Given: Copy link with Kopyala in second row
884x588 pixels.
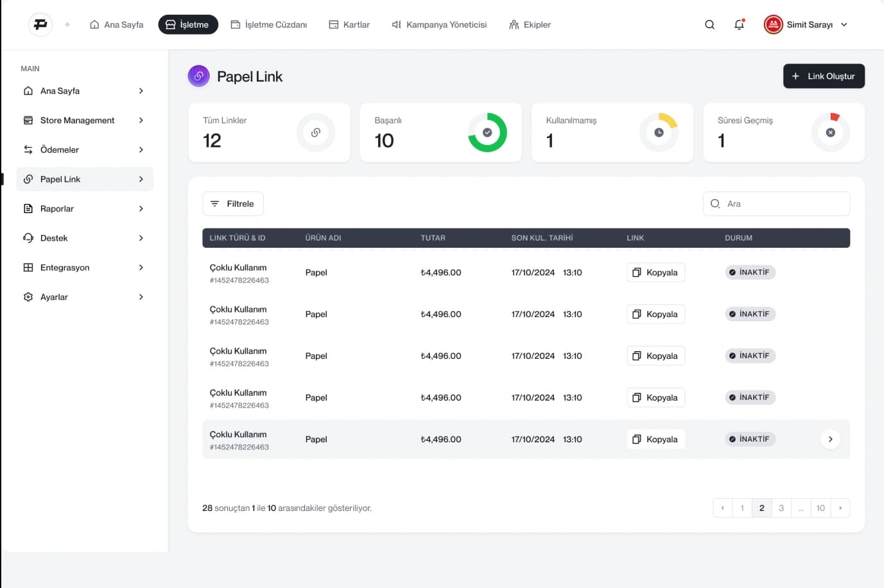Looking at the screenshot, I should pyautogui.click(x=655, y=314).
